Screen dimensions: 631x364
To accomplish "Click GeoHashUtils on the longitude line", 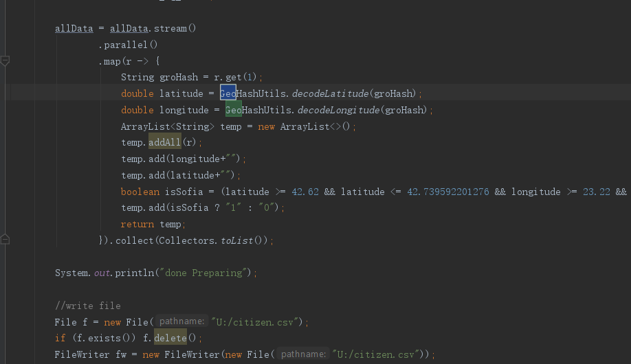I will 258,110.
